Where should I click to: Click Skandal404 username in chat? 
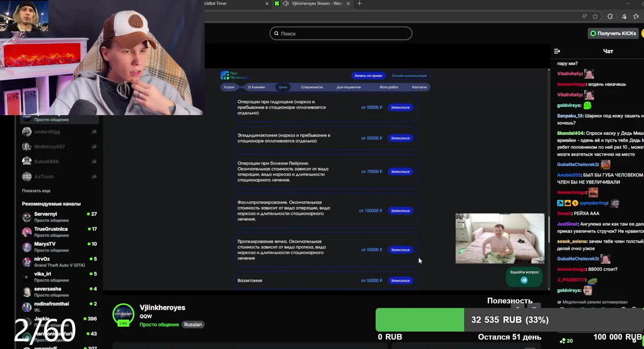570,133
